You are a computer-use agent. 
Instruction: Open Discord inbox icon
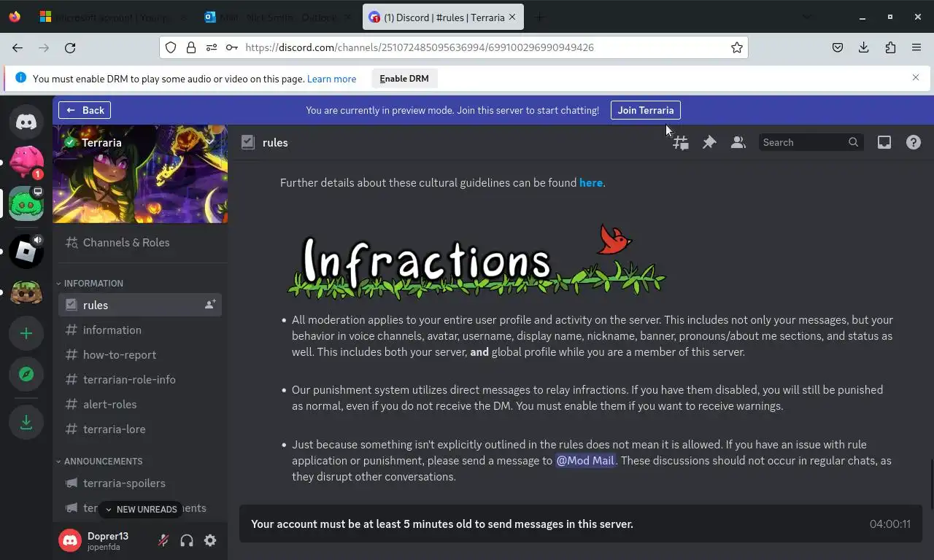coord(884,142)
